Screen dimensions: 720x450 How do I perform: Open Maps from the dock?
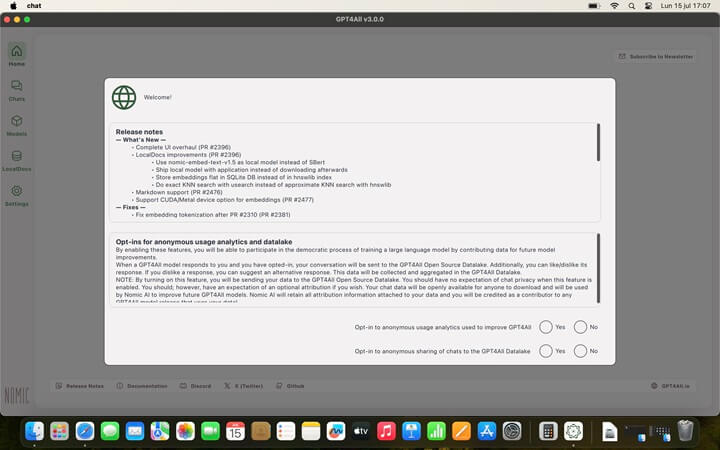tap(160, 431)
